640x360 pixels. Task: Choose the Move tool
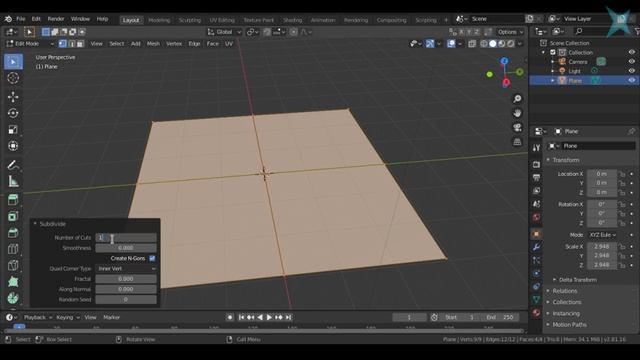pyautogui.click(x=13, y=97)
